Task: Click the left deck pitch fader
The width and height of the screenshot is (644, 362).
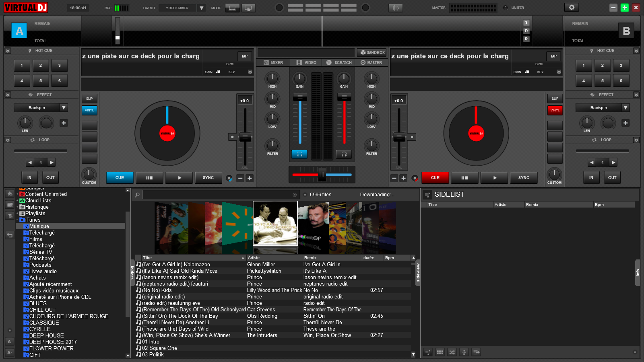Action: [245, 137]
